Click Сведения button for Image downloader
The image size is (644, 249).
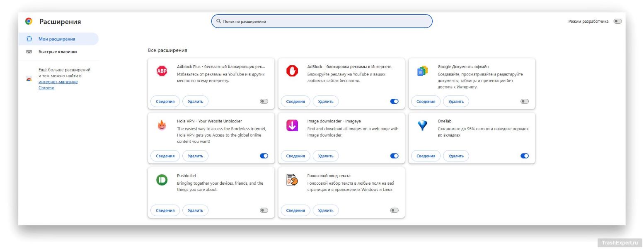[x=295, y=156]
